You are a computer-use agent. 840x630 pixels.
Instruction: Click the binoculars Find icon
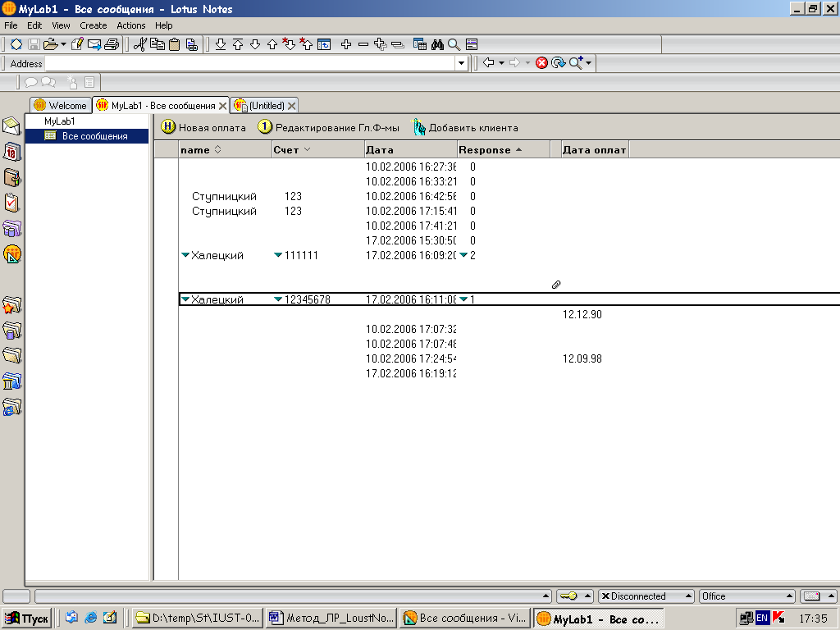tap(437, 44)
